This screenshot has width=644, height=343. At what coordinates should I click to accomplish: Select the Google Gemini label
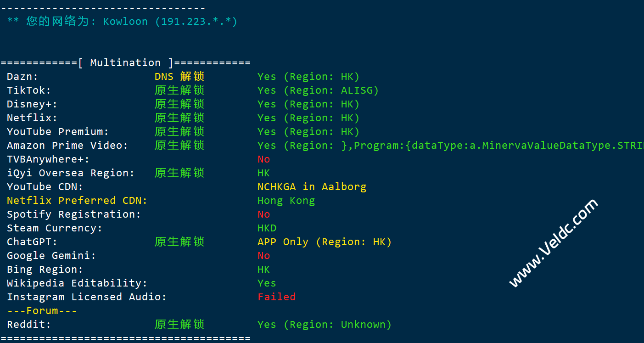51,256
